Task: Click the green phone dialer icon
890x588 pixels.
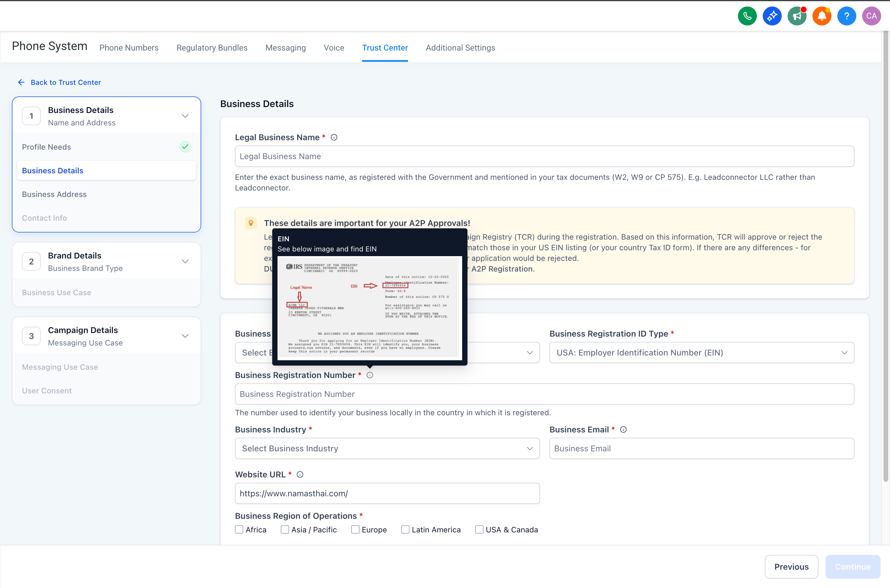Action: (x=747, y=16)
